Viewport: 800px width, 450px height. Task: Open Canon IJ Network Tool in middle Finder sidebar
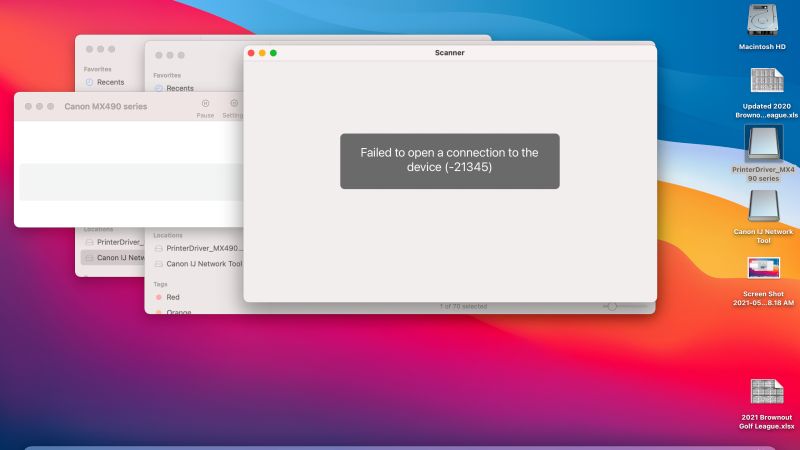[x=198, y=264]
